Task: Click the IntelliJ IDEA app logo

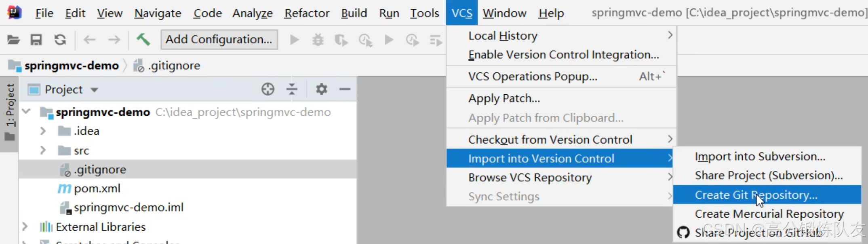Action: 15,13
